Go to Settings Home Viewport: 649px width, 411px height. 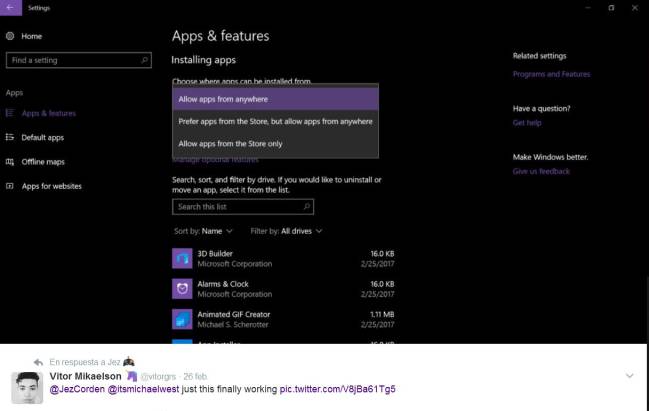pos(31,36)
